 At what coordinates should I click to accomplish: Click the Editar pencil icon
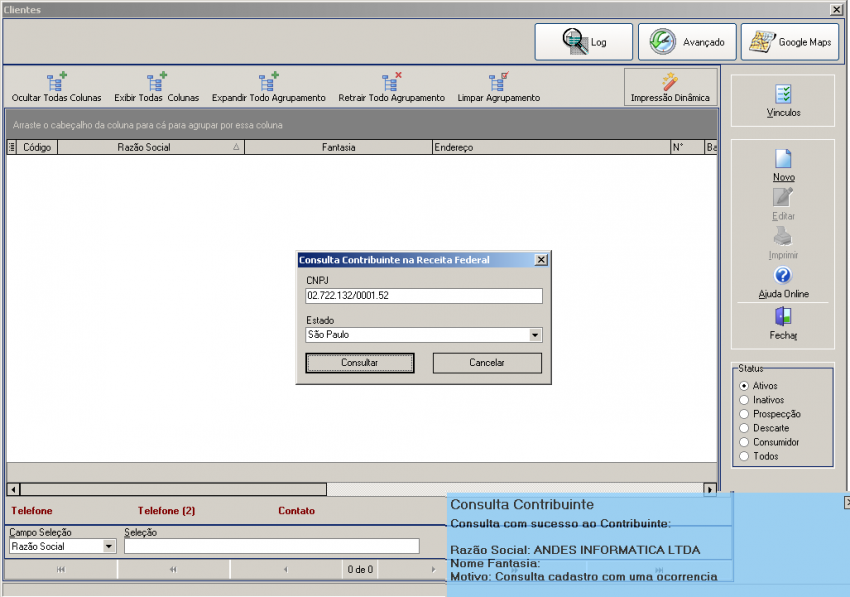(783, 197)
